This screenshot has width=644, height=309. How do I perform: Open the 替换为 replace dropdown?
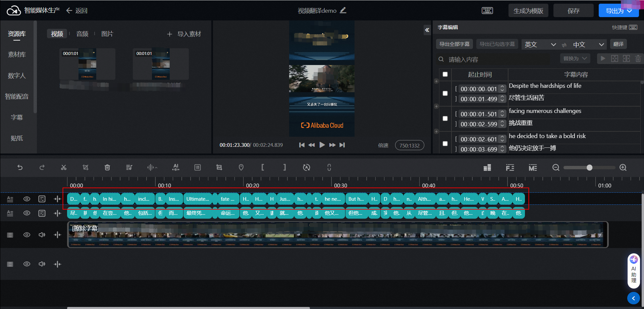click(x=575, y=58)
